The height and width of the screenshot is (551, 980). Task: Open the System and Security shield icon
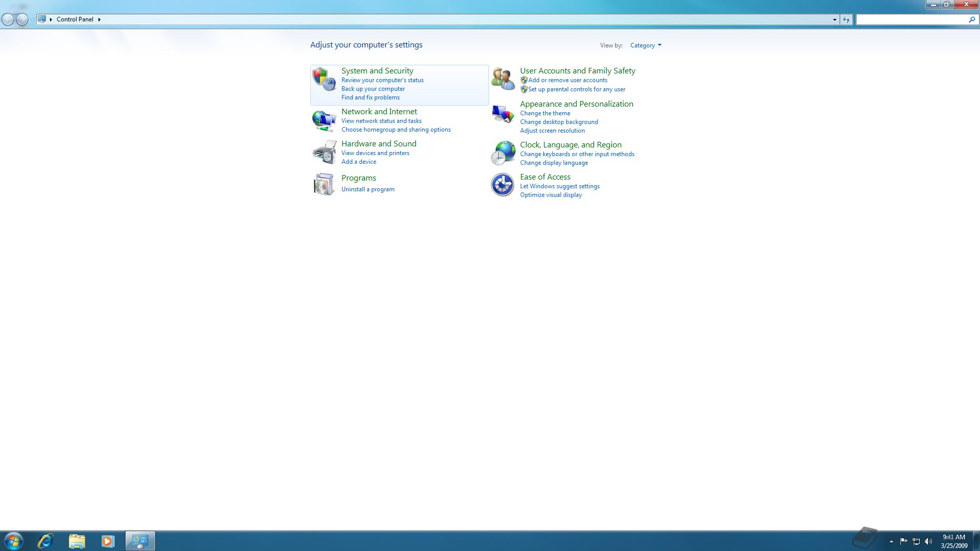pos(324,79)
